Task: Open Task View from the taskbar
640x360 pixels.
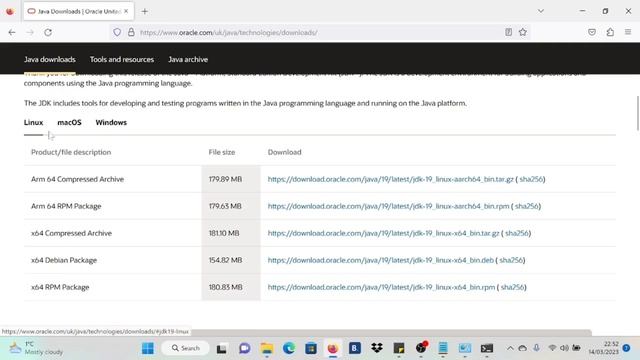Action: [x=222, y=348]
